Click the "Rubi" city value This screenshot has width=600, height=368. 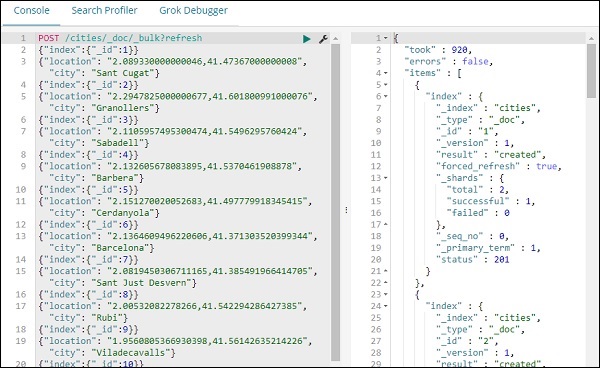[x=107, y=318]
